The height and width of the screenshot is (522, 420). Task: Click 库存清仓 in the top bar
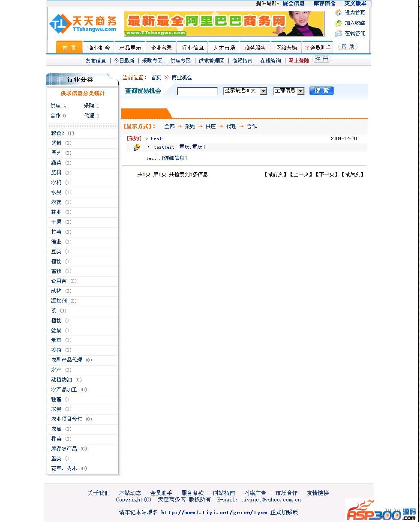click(x=324, y=3)
